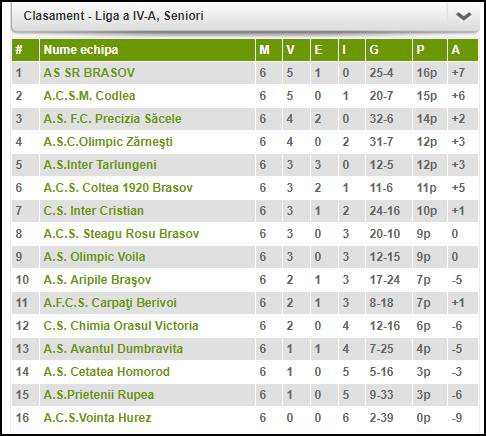Select A.S. F.C. Precizia Săcele team

113,119
